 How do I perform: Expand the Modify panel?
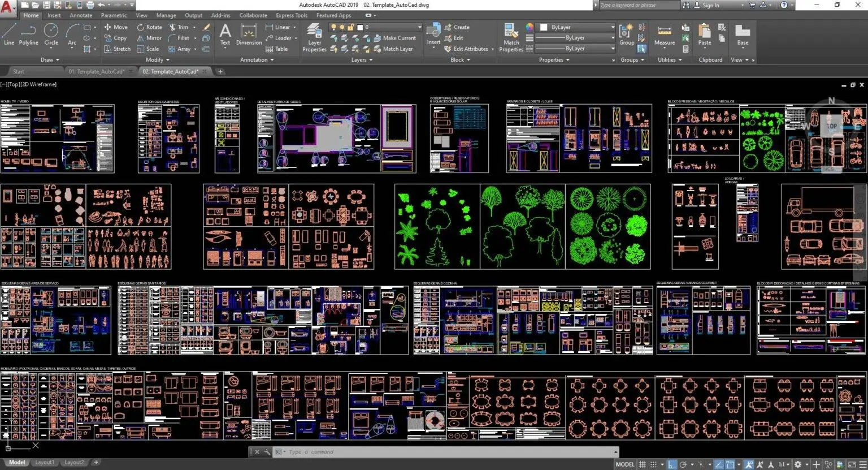(158, 59)
